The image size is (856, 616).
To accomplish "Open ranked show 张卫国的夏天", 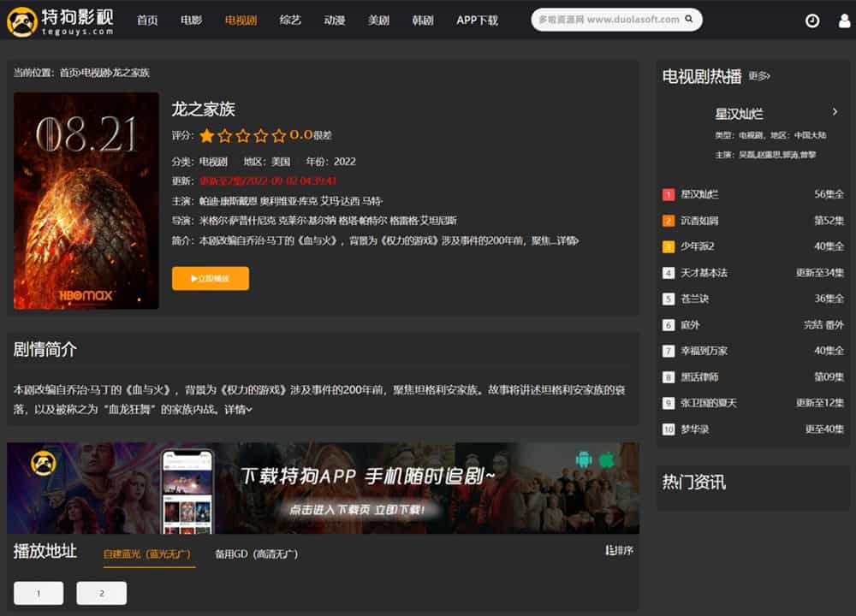I will point(709,403).
